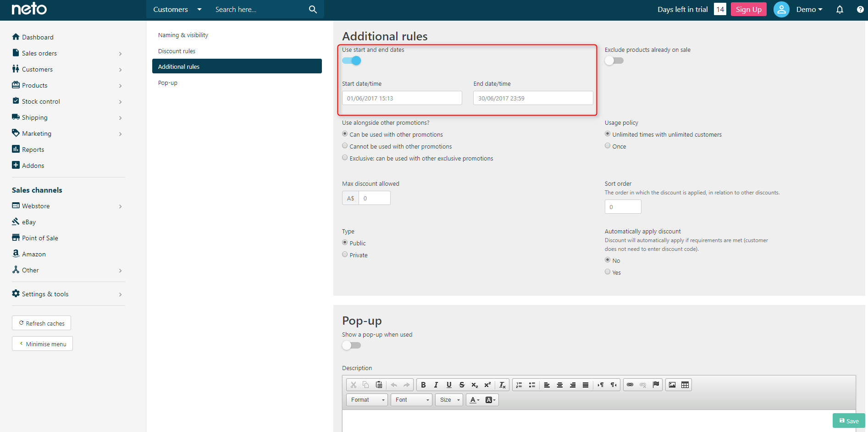The width and height of the screenshot is (868, 432).
Task: Click the user avatar icon
Action: point(781,9)
